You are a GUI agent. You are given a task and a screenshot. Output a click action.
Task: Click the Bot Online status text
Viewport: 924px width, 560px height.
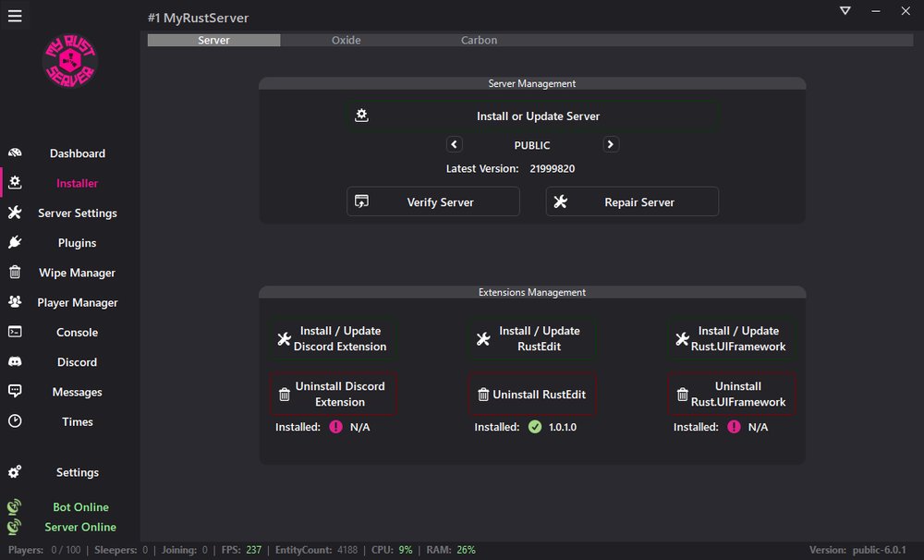[80, 507]
